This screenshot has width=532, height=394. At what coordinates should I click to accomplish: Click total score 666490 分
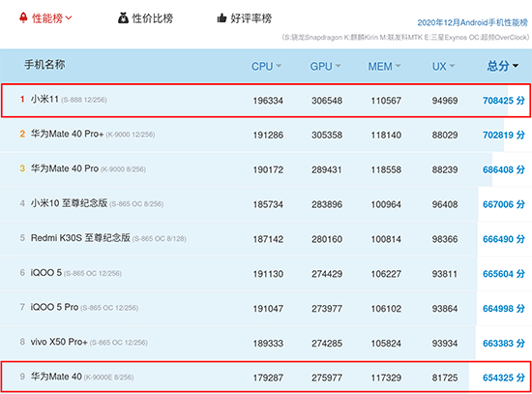[x=504, y=239]
